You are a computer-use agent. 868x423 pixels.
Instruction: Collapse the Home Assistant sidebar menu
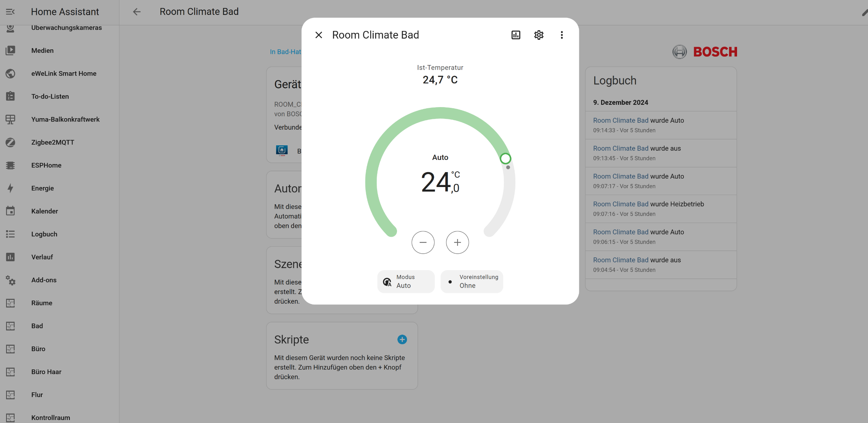click(x=10, y=12)
